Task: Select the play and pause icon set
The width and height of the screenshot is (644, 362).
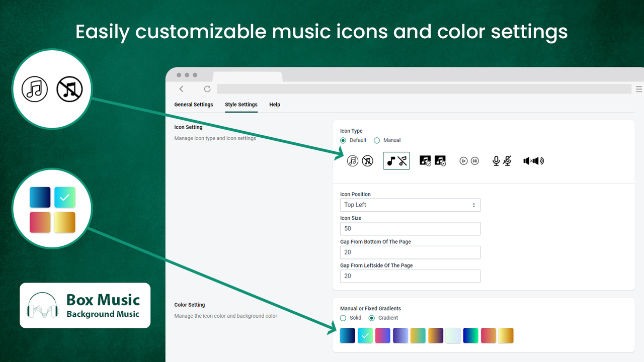Action: [x=469, y=161]
